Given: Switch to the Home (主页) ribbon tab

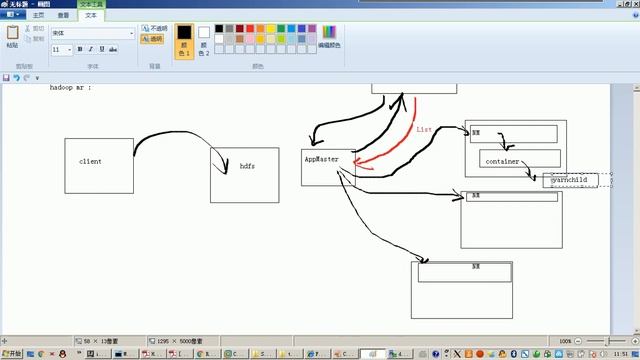Looking at the screenshot, I should tap(38, 15).
